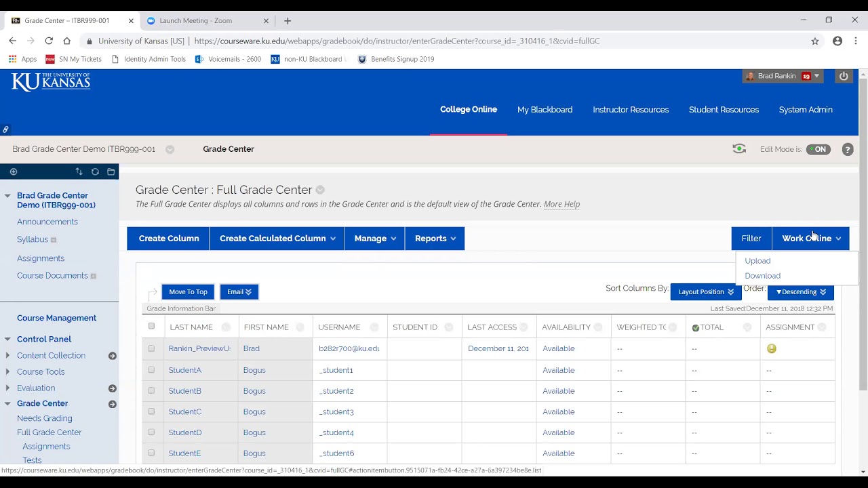
Task: Click the browser back arrow
Action: pos(12,41)
